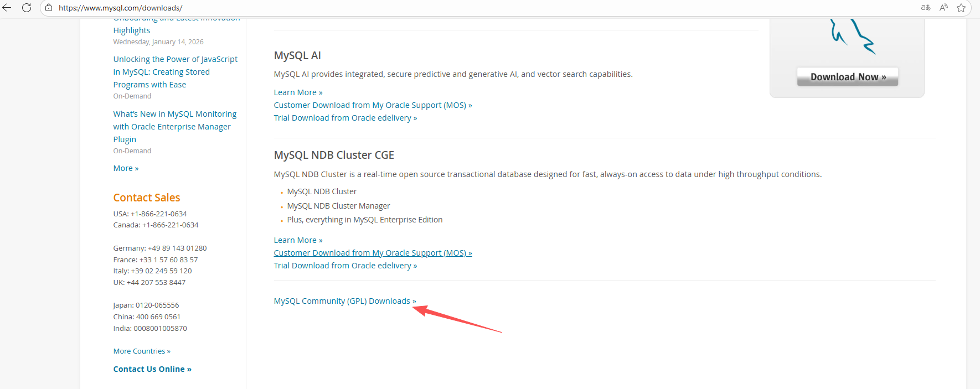980x389 pixels.
Task: Select the China phone number line
Action: [147, 317]
